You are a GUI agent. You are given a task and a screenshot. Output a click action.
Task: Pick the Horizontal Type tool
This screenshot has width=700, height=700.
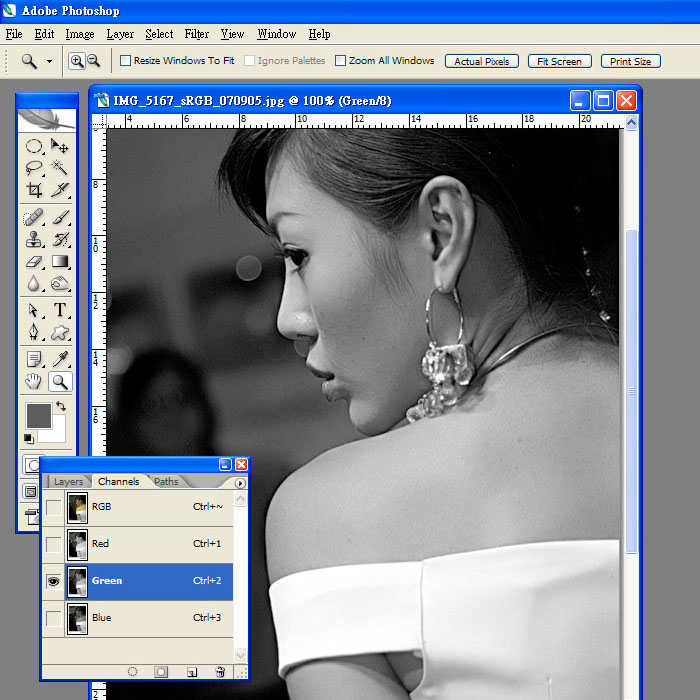tap(60, 310)
